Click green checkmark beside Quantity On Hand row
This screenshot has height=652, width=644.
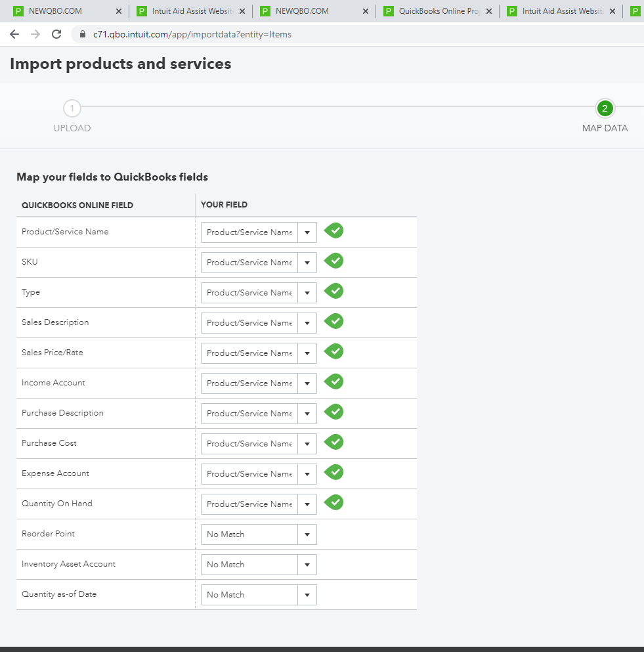click(x=334, y=503)
